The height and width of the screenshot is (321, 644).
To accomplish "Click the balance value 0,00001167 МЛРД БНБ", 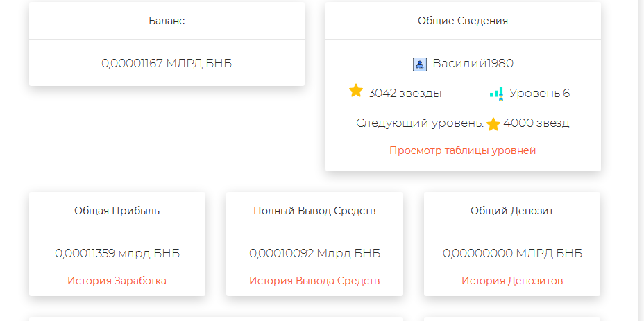I will (x=167, y=63).
